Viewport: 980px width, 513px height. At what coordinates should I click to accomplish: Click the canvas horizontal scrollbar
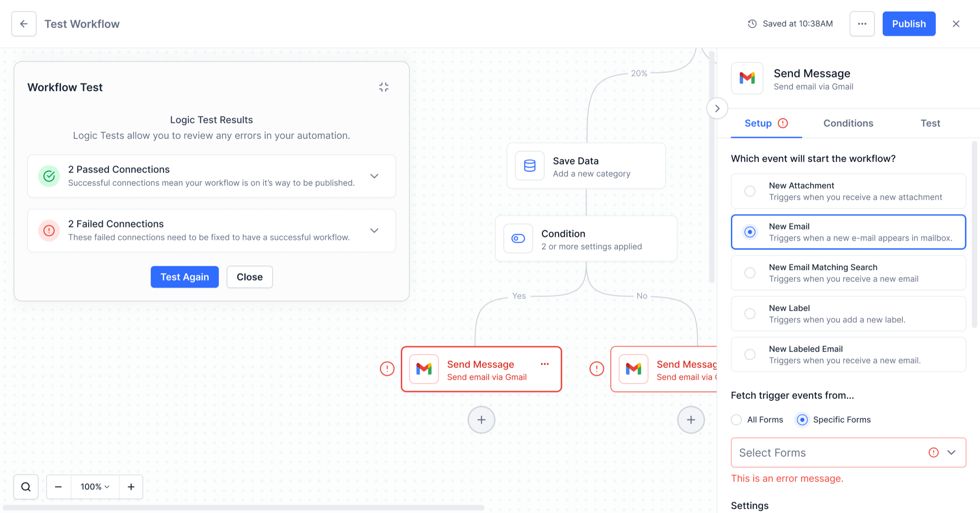[x=243, y=508]
